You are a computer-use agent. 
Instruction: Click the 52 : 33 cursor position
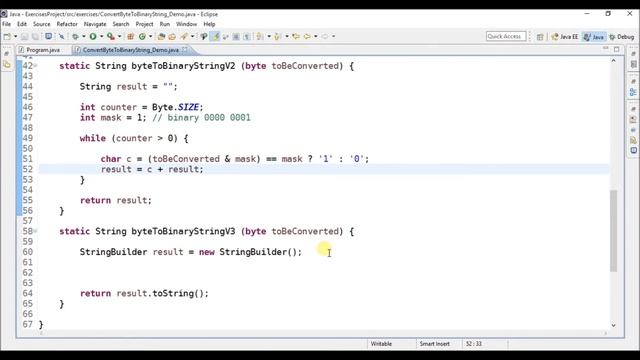coord(473,344)
